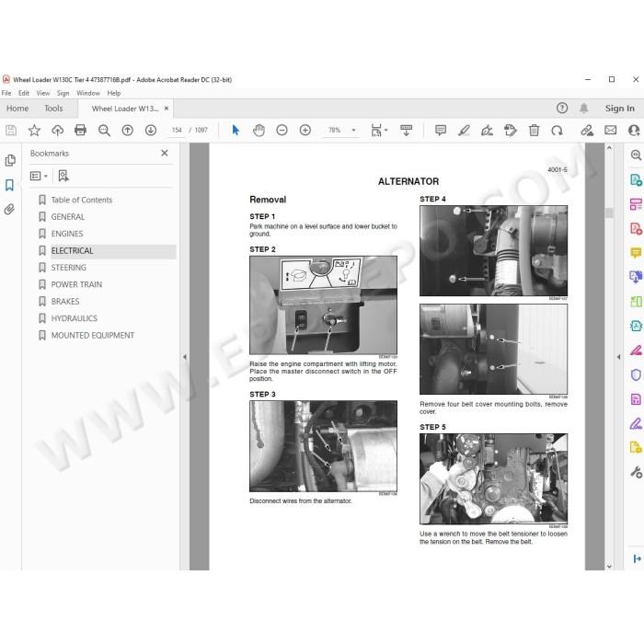Jump to the GENERAL bookmark

tap(68, 217)
